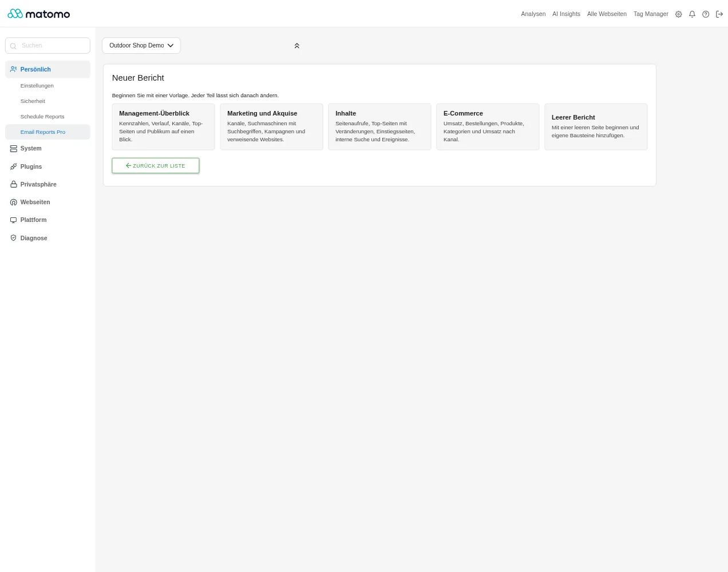Open Alle Webseiten in the top navigation
This screenshot has width=728, height=572.
607,14
